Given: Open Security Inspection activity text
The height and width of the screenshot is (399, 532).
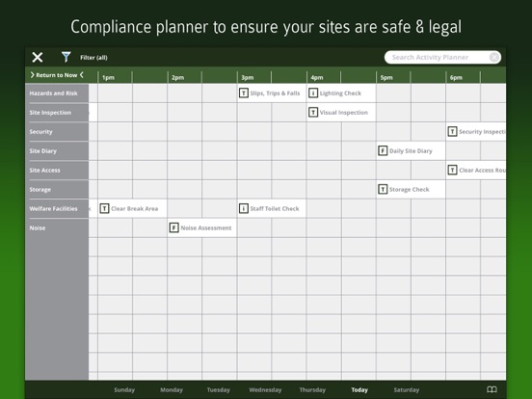Looking at the screenshot, I should (482, 132).
